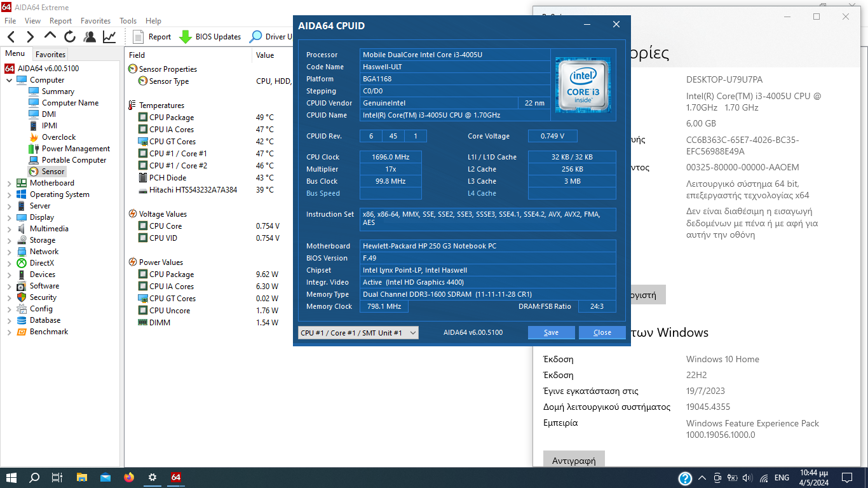Open the Help menu
Image resolution: width=868 pixels, height=488 pixels.
click(153, 21)
